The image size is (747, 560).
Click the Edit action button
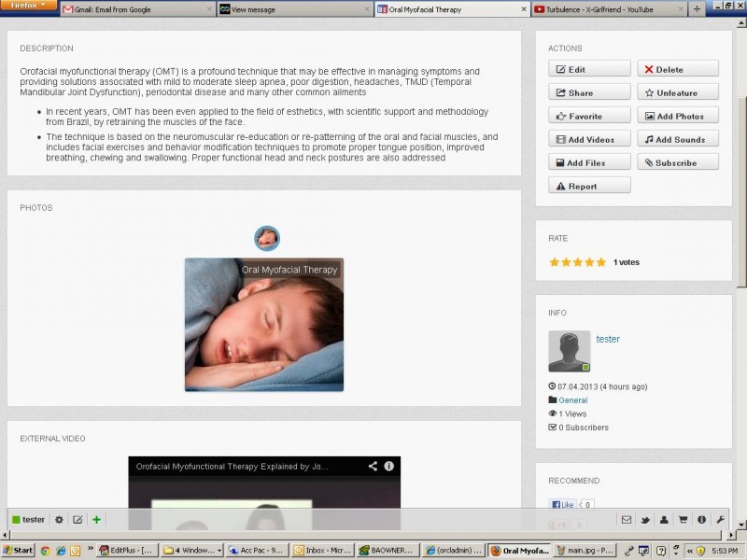pos(589,69)
